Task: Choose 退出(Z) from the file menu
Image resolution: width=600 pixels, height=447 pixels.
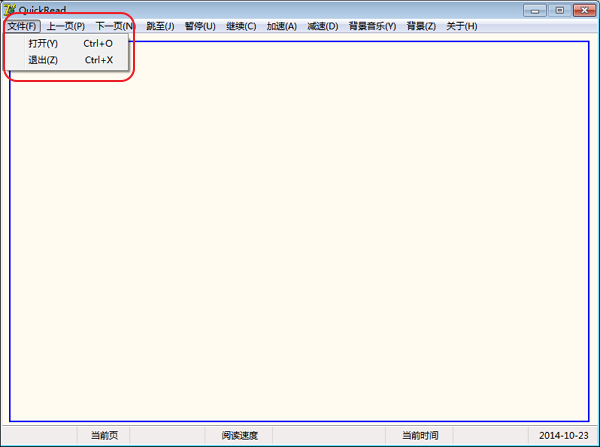Action: tap(67, 60)
